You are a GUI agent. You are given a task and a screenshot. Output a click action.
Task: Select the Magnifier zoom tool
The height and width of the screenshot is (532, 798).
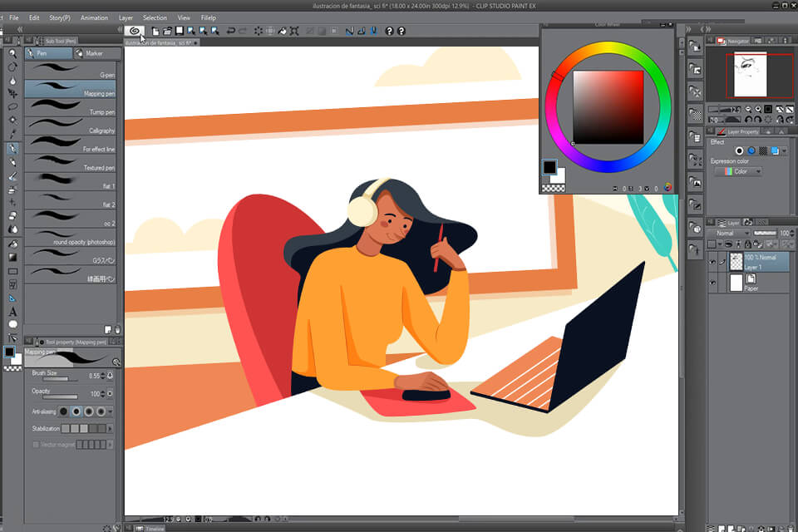pos(12,53)
